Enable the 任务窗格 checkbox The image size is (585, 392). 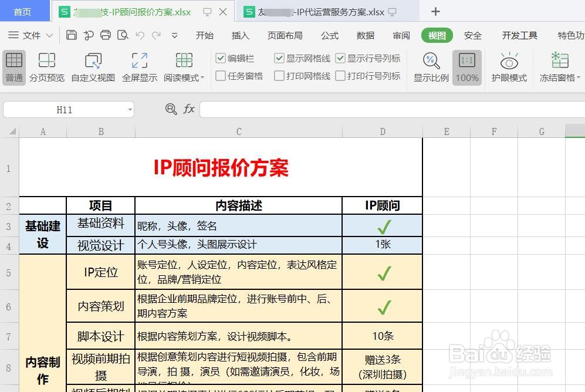click(x=220, y=75)
